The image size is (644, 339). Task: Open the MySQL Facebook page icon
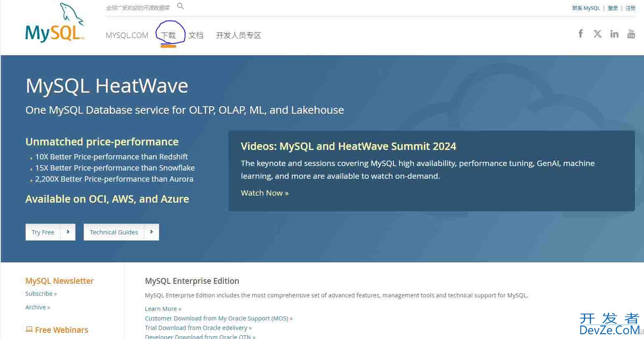click(x=581, y=34)
